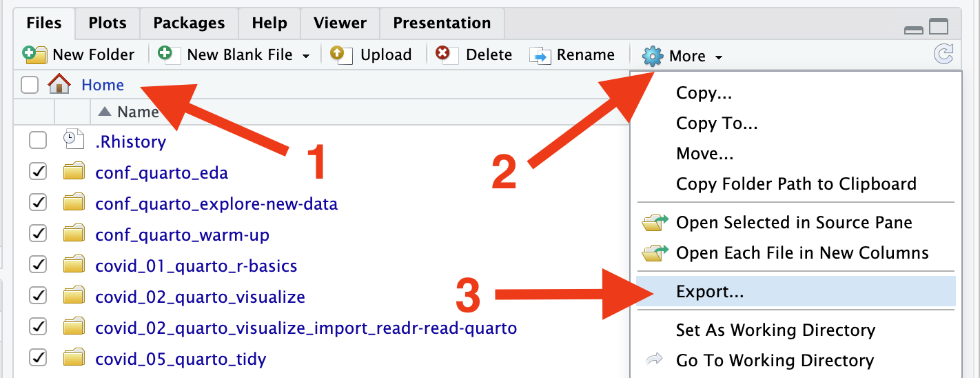Image resolution: width=980 pixels, height=378 pixels.
Task: Open the New Blank File dropdown arrow
Action: [x=306, y=56]
